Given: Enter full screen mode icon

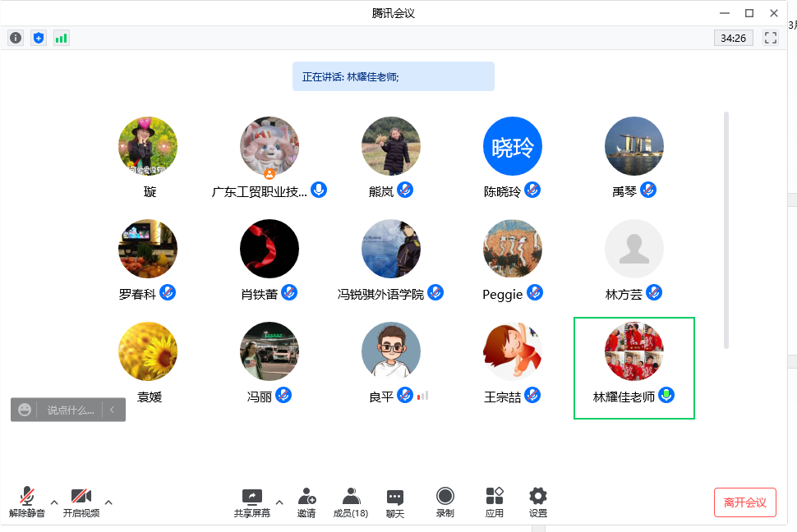Looking at the screenshot, I should tap(770, 38).
